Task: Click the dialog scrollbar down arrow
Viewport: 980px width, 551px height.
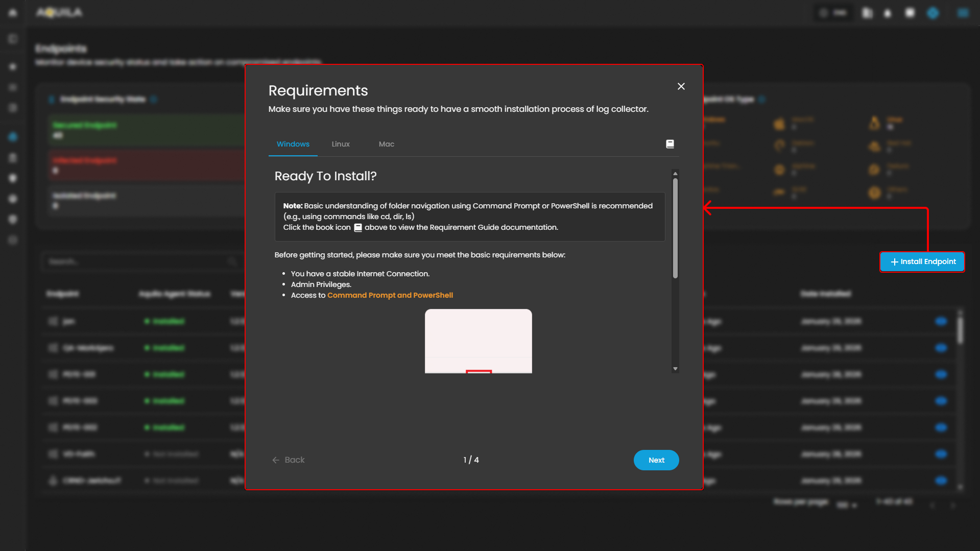Action: (675, 369)
